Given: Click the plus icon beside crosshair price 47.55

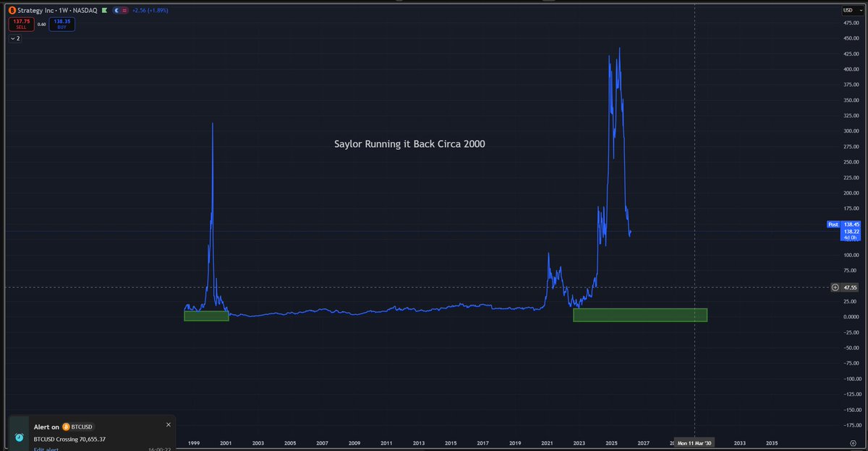Looking at the screenshot, I should pyautogui.click(x=835, y=287).
